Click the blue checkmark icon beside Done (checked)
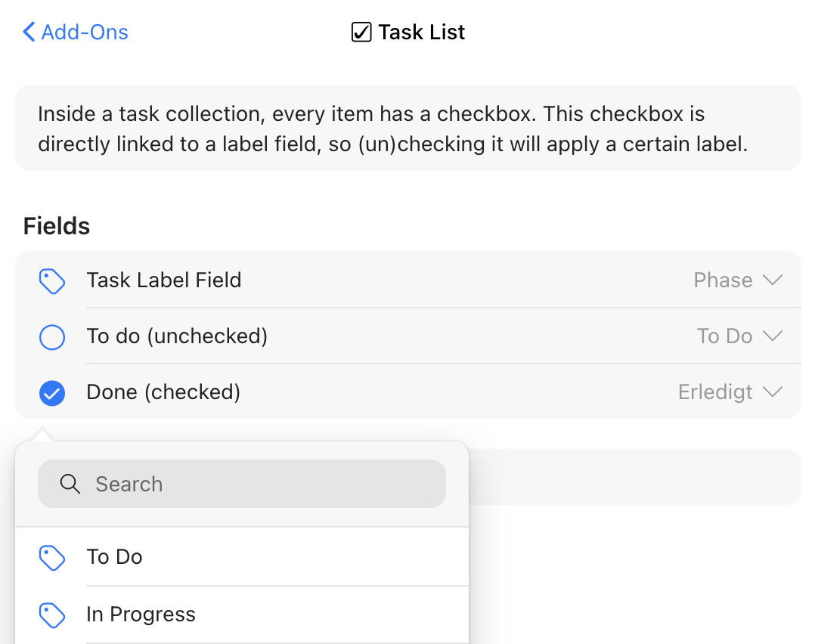This screenshot has width=815, height=644. (x=51, y=393)
